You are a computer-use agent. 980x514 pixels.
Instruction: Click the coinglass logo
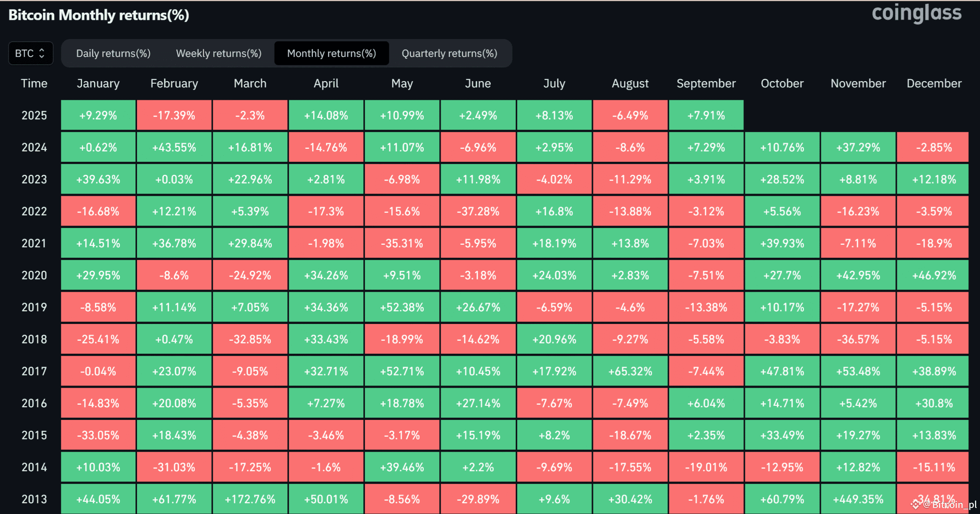click(916, 13)
